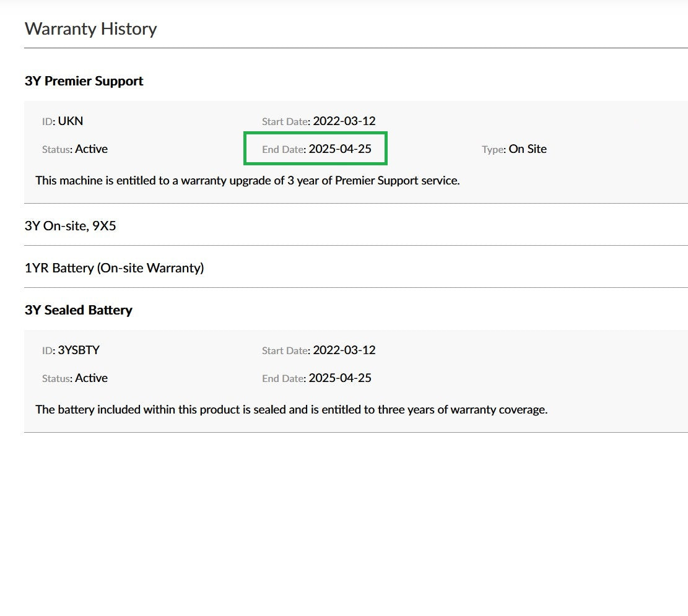Select the On Site type value
This screenshot has height=616, width=688.
[528, 149]
